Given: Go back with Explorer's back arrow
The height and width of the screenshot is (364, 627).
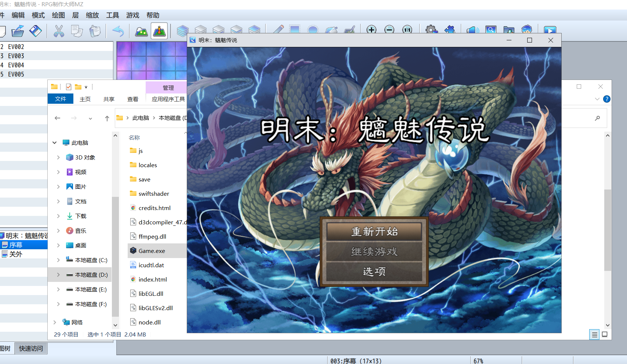Looking at the screenshot, I should click(58, 118).
